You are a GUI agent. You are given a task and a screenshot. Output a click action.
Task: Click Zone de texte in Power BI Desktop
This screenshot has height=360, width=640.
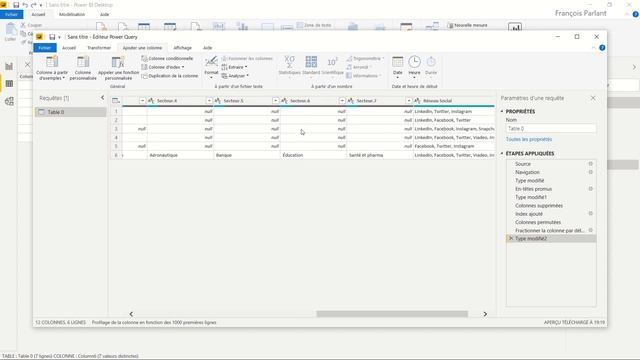pyautogui.click(x=314, y=25)
